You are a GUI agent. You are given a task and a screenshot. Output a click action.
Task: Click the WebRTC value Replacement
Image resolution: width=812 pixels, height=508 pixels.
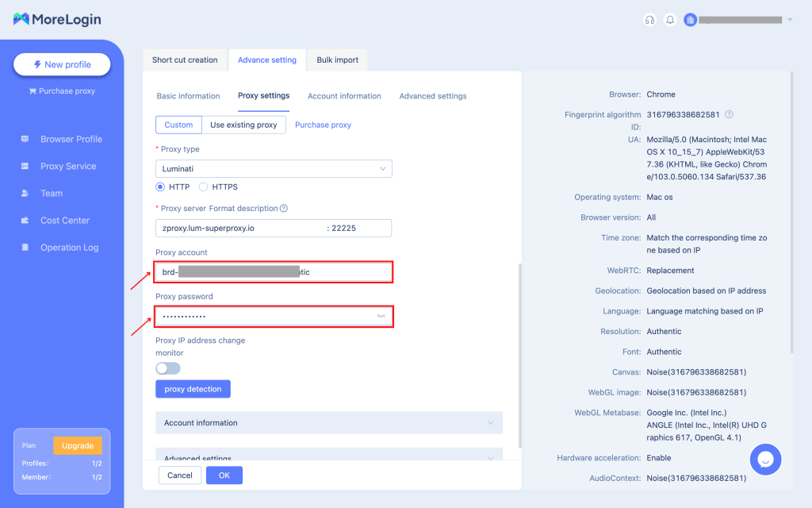click(x=671, y=271)
